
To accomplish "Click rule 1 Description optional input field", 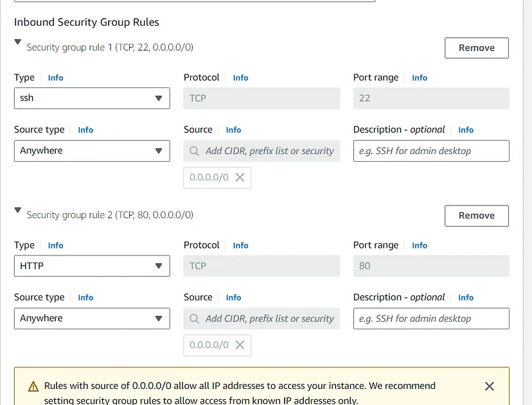I will 431,151.
